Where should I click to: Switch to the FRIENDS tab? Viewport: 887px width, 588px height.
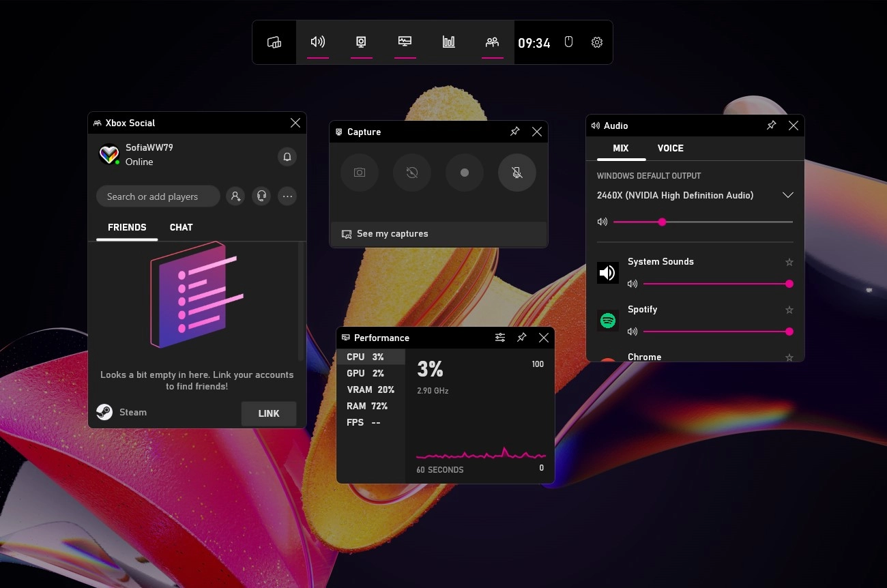pos(127,227)
